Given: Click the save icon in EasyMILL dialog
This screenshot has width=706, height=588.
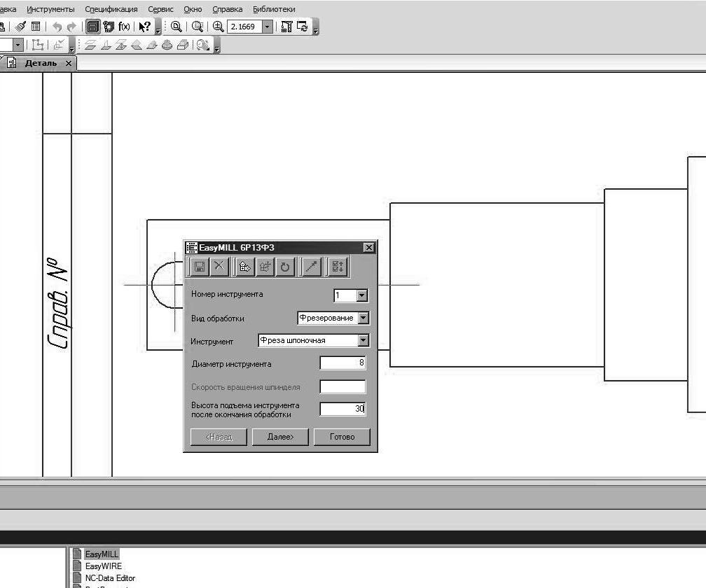Looking at the screenshot, I should (199, 267).
